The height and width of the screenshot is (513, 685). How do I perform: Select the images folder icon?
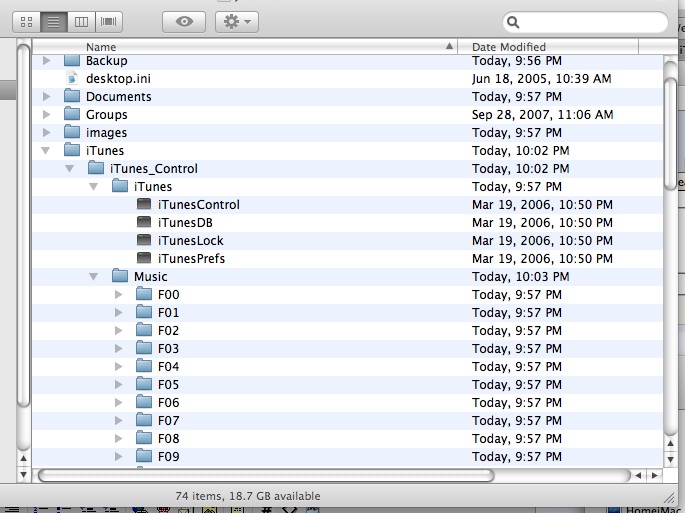[x=72, y=132]
